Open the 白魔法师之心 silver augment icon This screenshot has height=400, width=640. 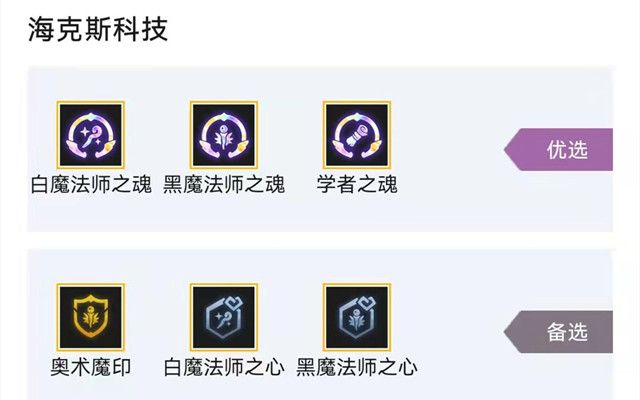pos(224,318)
